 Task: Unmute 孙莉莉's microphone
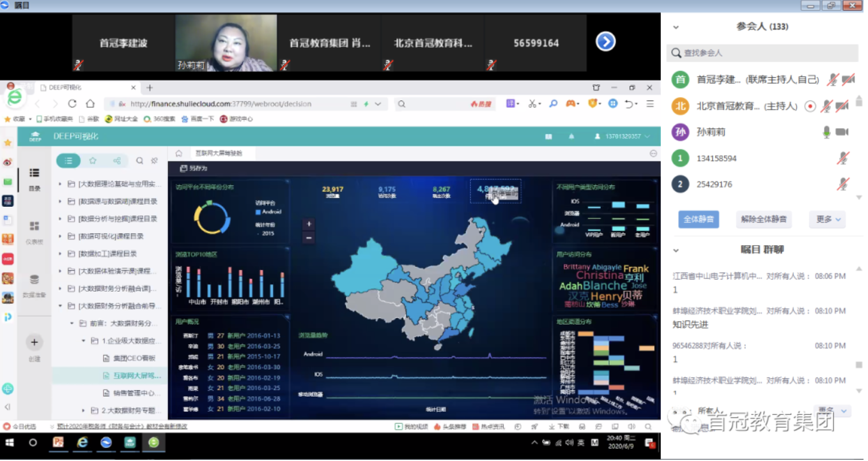coord(827,133)
